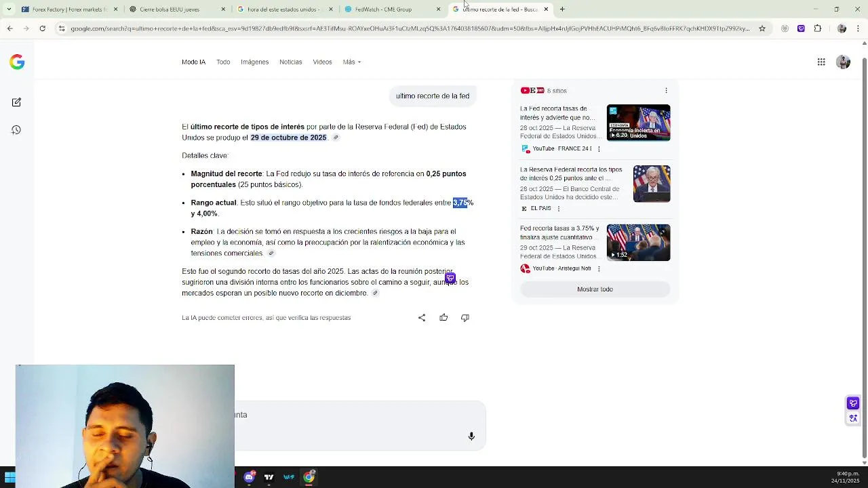Open the Google logo home link

[x=17, y=62]
